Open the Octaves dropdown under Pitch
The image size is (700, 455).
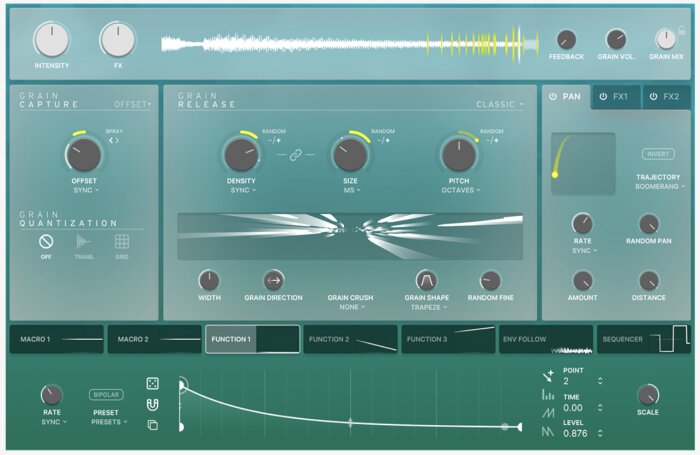[461, 190]
